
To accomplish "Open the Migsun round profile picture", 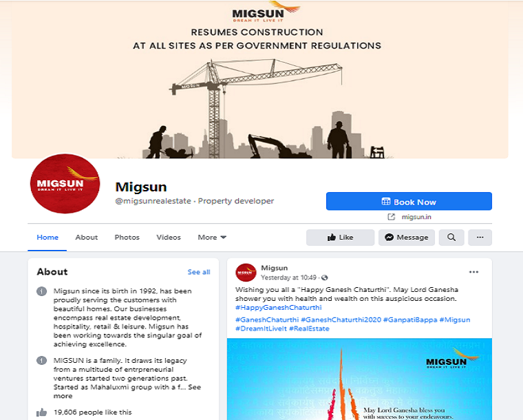I will [x=65, y=183].
